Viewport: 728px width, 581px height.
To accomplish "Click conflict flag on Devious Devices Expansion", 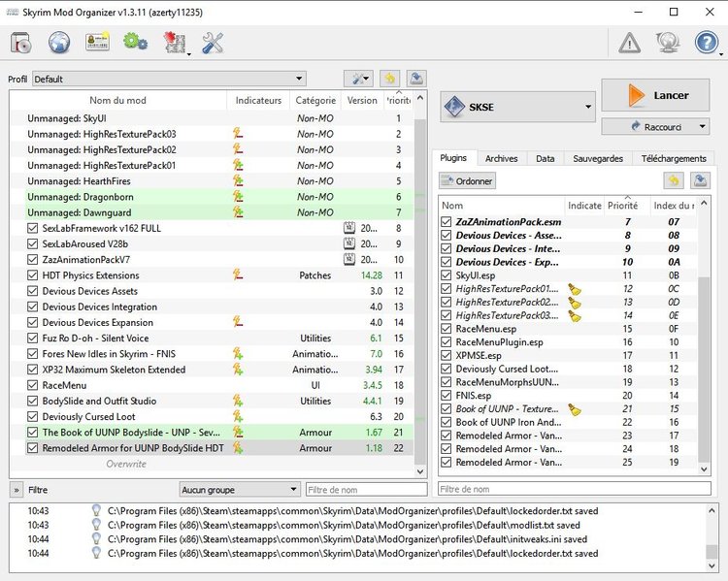I will 238,322.
